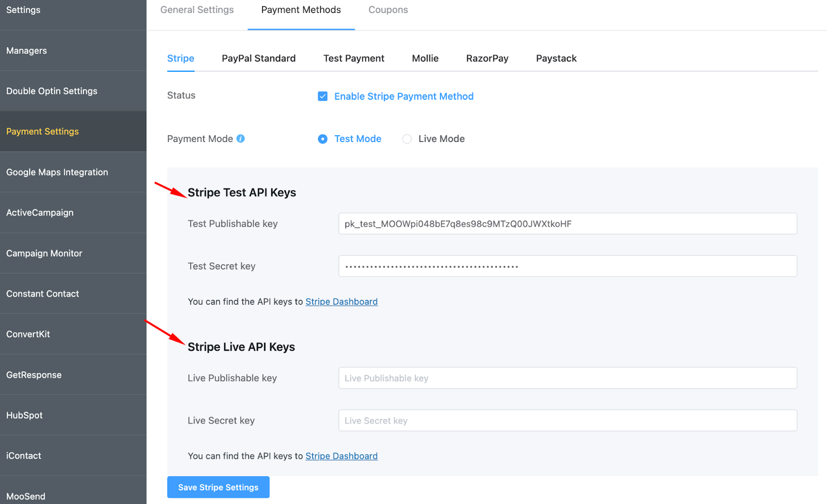Select the Stripe payment tab
Image resolution: width=827 pixels, height=504 pixels.
click(x=180, y=58)
